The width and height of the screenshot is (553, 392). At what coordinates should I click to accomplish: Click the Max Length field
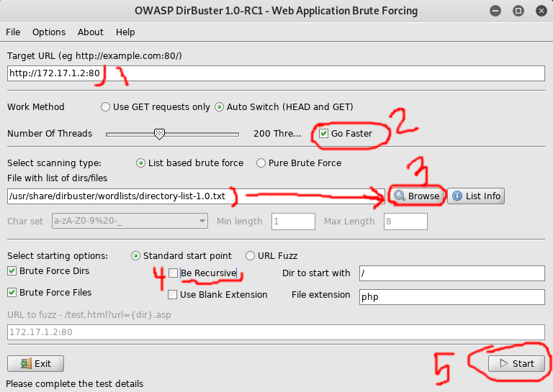(x=405, y=222)
